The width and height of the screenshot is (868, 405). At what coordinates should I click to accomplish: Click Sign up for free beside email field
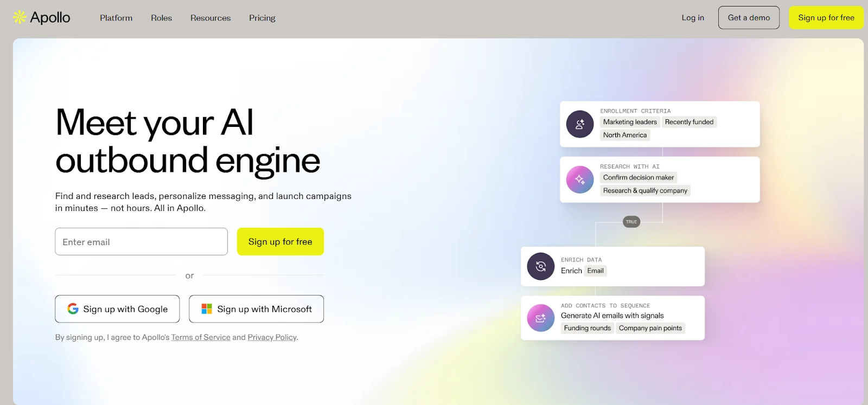pyautogui.click(x=280, y=242)
